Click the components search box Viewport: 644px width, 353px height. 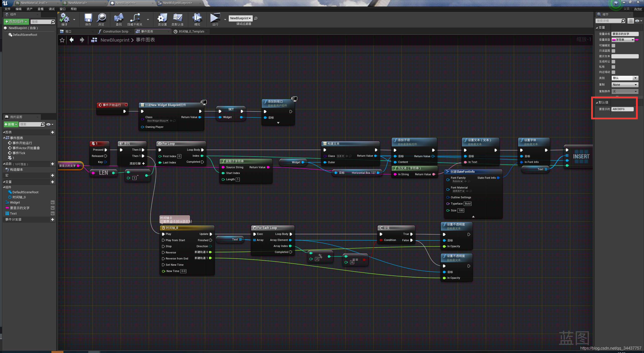coord(43,22)
